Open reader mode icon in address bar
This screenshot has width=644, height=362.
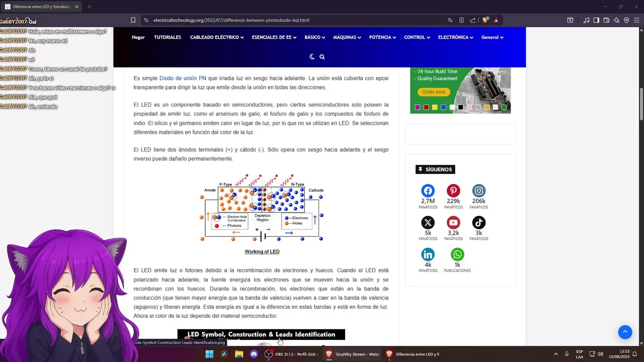[x=461, y=20]
